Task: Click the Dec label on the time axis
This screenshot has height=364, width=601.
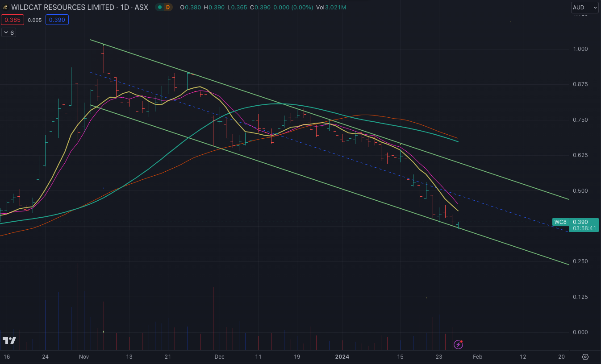Action: pos(219,357)
